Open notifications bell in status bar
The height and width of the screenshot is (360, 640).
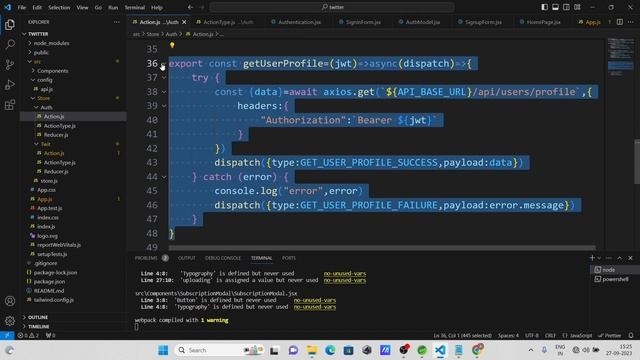click(x=631, y=336)
